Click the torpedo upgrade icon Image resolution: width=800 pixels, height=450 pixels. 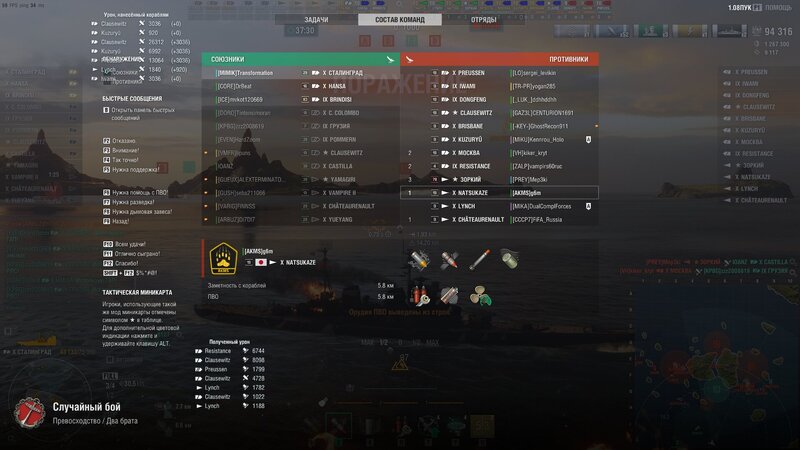click(479, 260)
